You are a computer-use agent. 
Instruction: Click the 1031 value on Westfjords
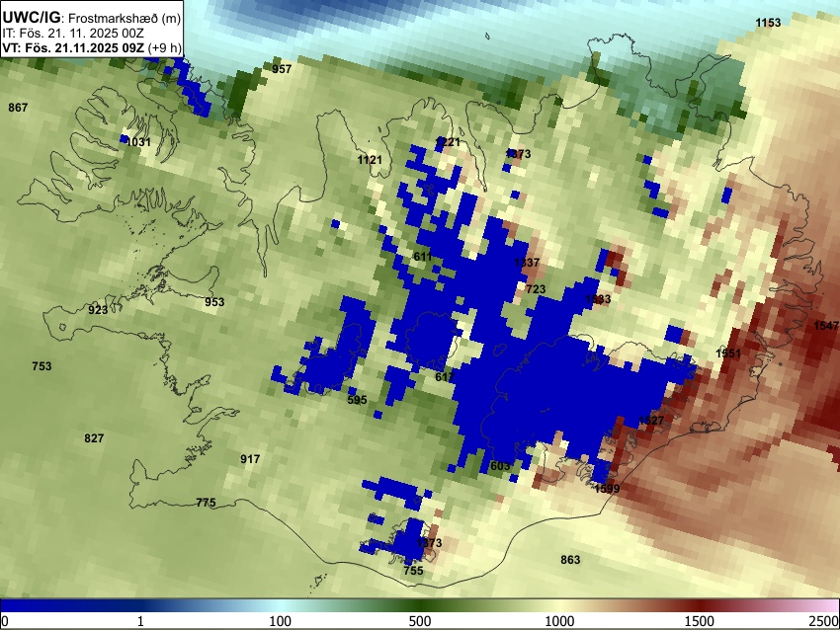(138, 142)
